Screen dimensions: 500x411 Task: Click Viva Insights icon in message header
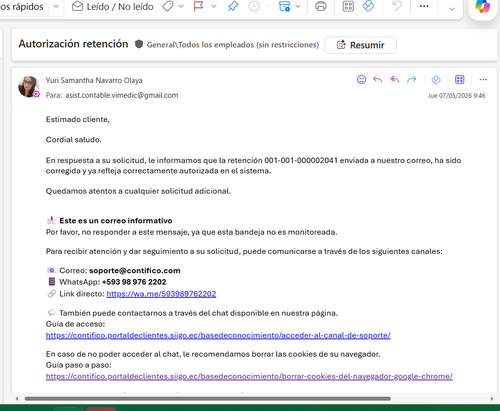coord(436,80)
